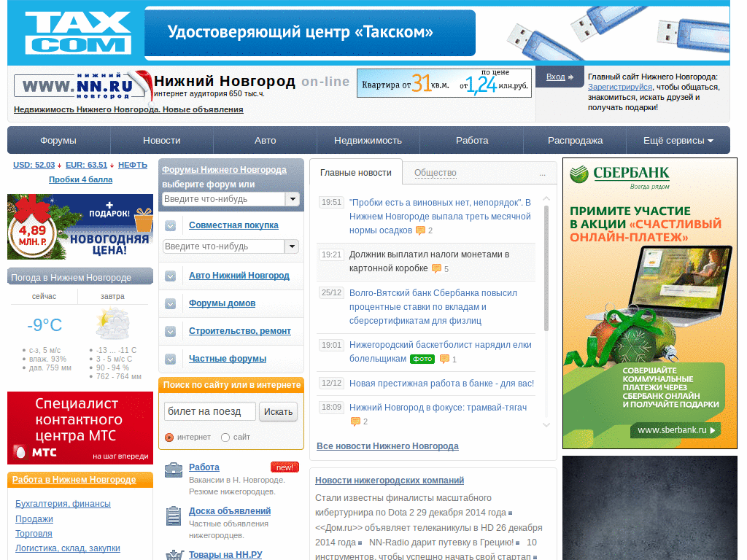Click the three dots in the news tabs bar
The image size is (747, 560).
tap(542, 174)
